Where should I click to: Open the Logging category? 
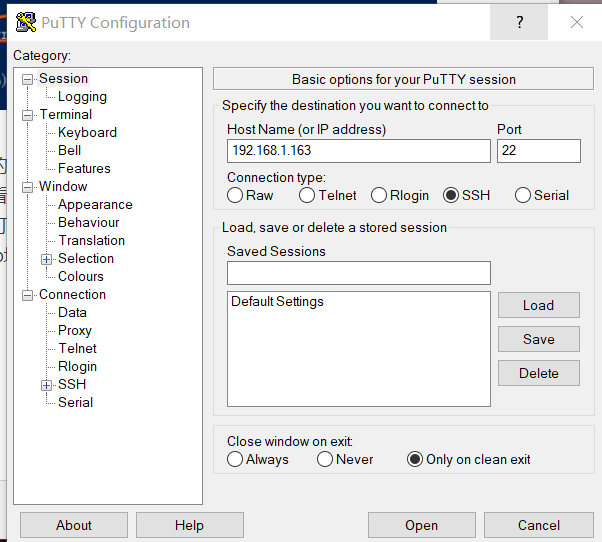[x=82, y=96]
